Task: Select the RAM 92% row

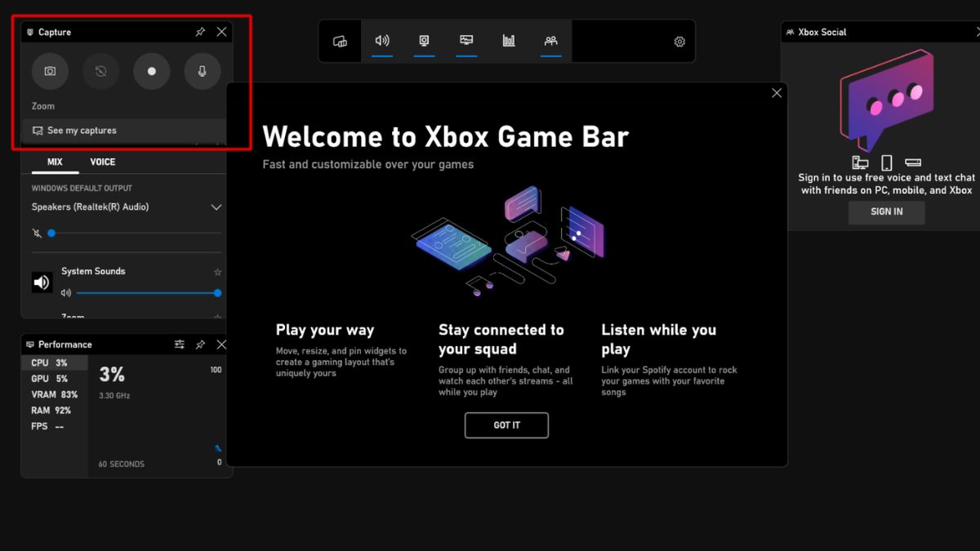Action: point(55,411)
